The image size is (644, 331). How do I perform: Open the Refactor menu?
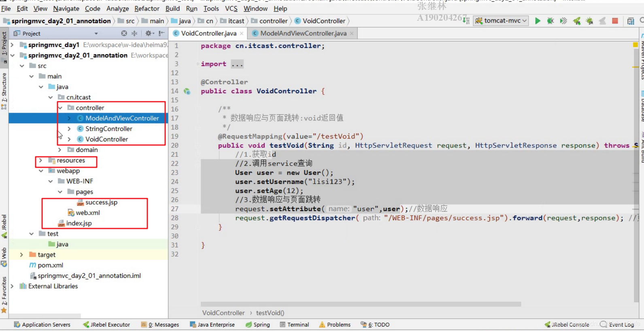click(x=147, y=8)
